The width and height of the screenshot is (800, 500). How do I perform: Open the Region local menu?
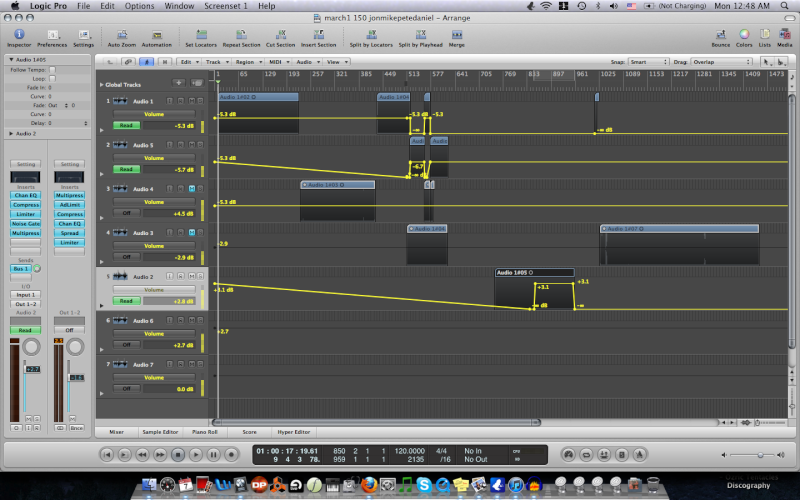[x=247, y=62]
